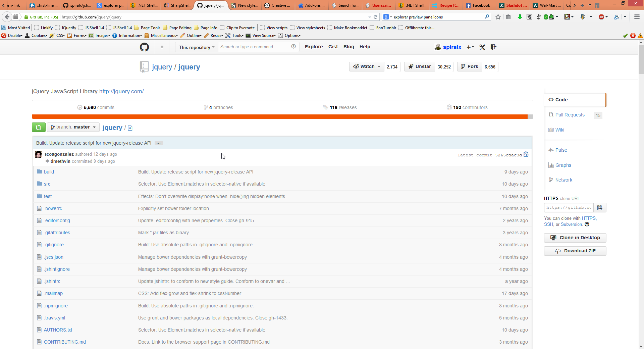Open the Firefox hamburger menu
Image resolution: width=644 pixels, height=349 pixels.
tap(637, 17)
